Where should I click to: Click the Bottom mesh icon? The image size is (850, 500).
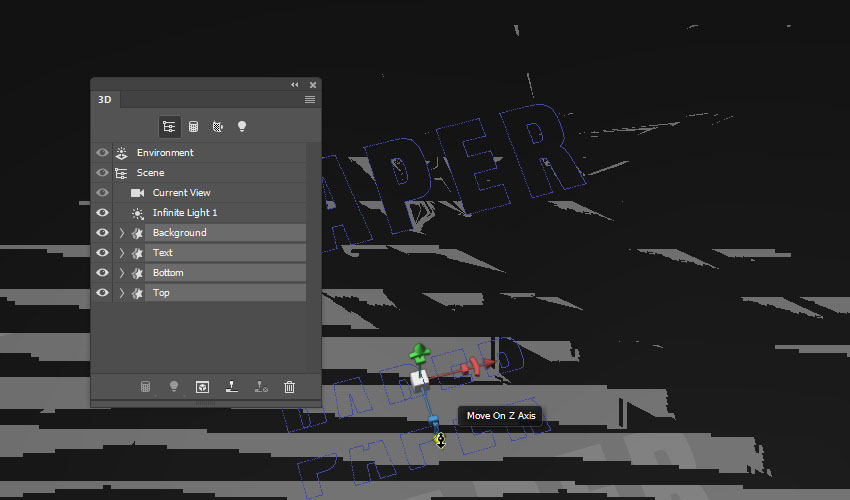point(138,273)
